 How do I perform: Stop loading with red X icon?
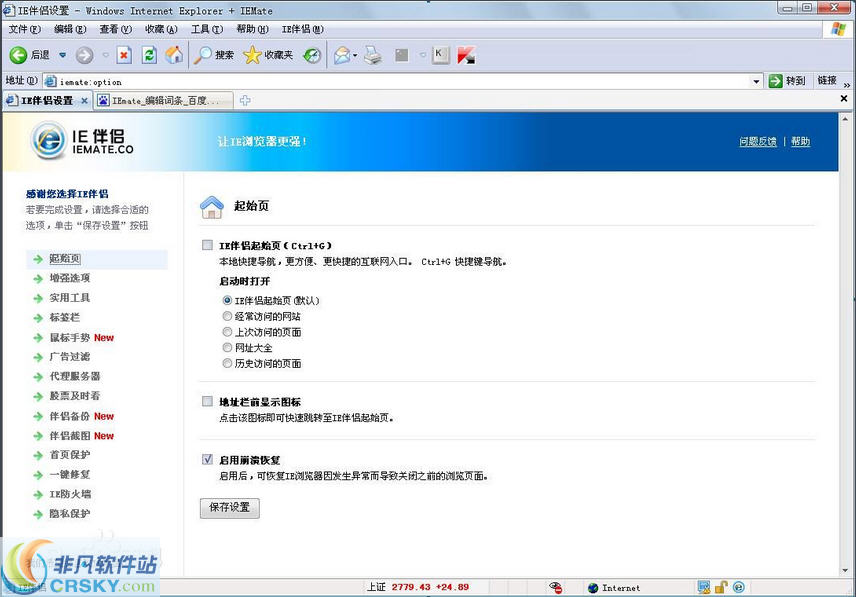point(124,55)
